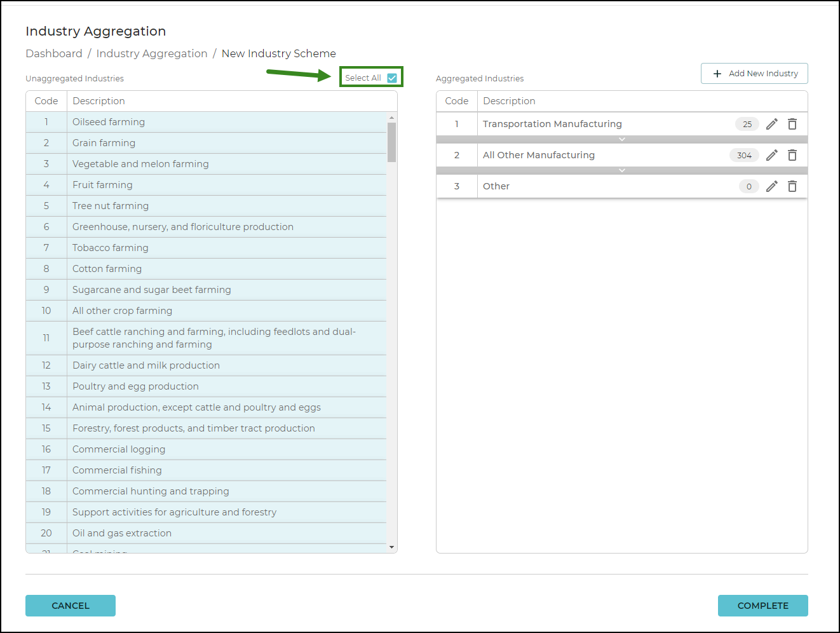Collapse All Other Manufacturing's chevron

click(621, 170)
